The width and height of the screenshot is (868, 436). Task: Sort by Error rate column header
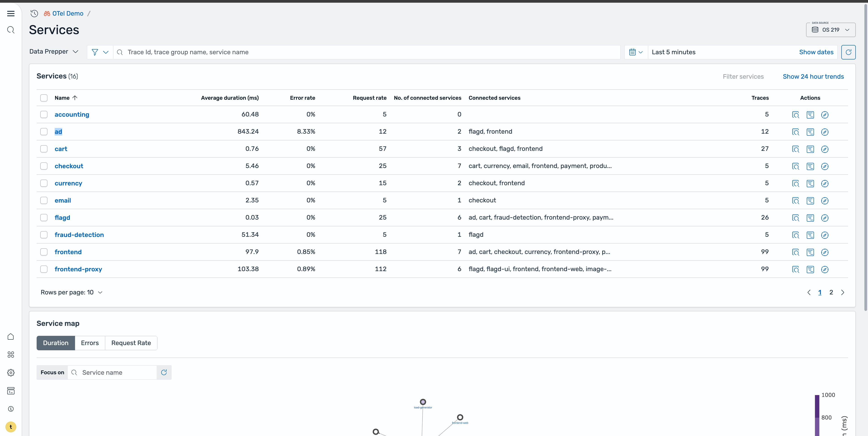303,98
